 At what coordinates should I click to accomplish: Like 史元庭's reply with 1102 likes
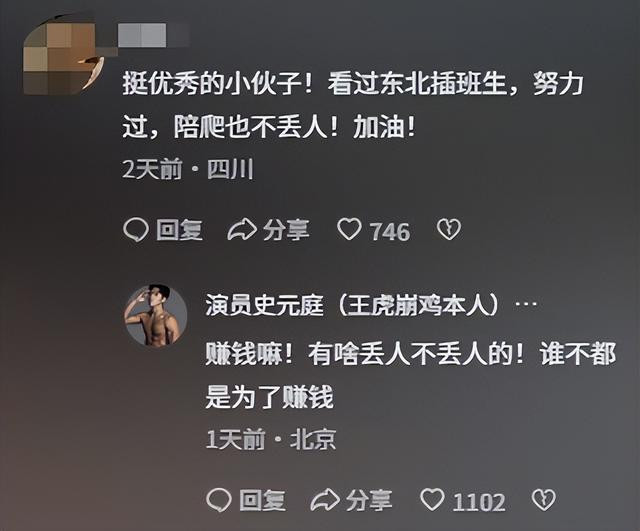click(x=433, y=500)
